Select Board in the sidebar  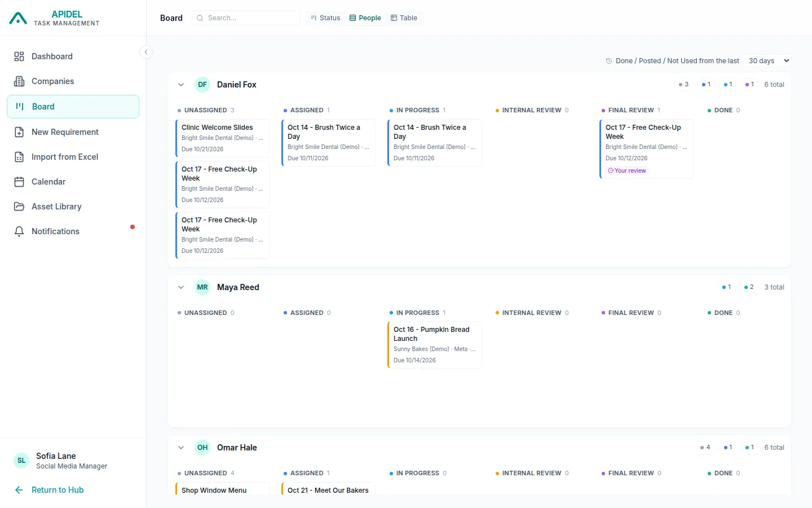73,107
